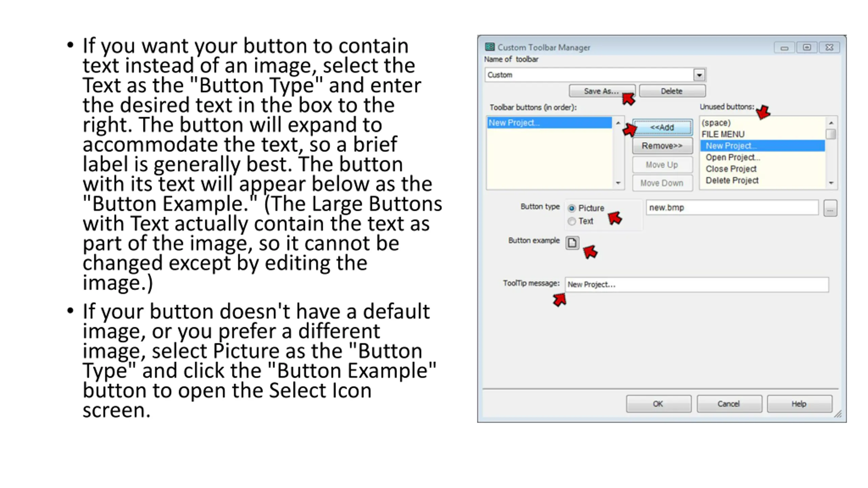
Task: Confirm with the OK button
Action: [658, 404]
